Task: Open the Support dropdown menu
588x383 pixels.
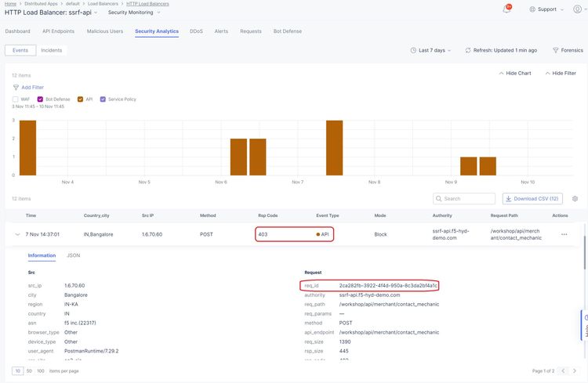Action: pos(546,9)
